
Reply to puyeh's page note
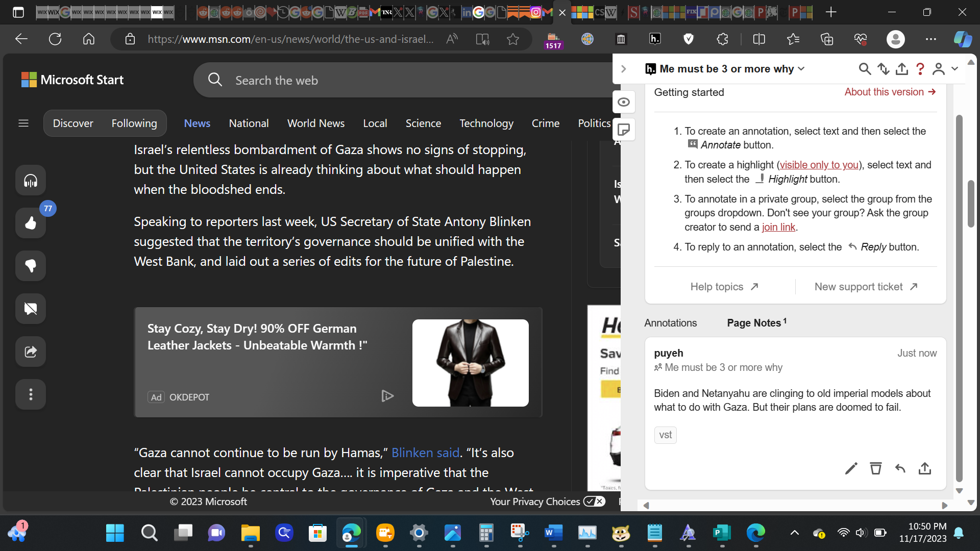900,468
